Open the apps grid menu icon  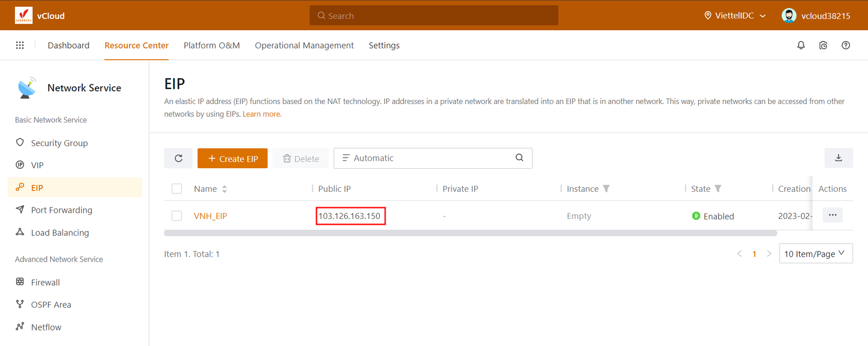(x=20, y=45)
